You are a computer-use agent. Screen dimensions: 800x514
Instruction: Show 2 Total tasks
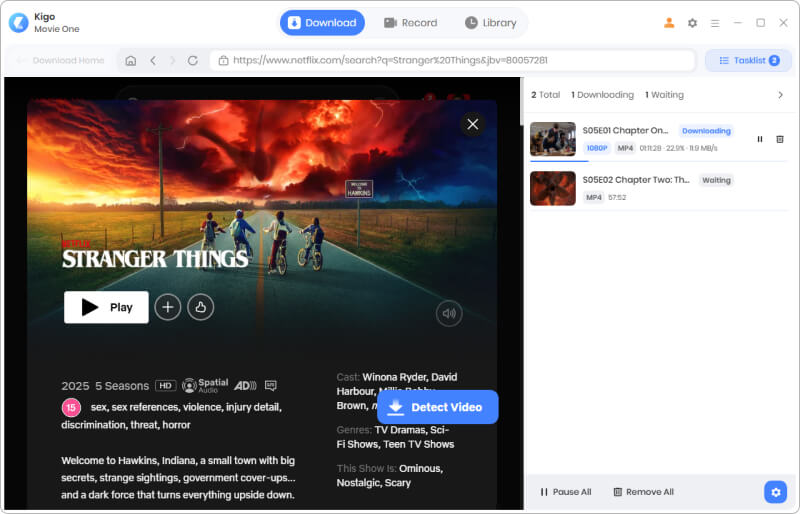click(x=545, y=95)
